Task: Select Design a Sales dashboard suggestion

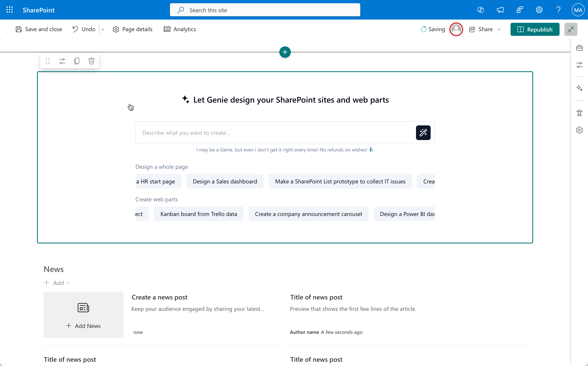Action: point(225,181)
